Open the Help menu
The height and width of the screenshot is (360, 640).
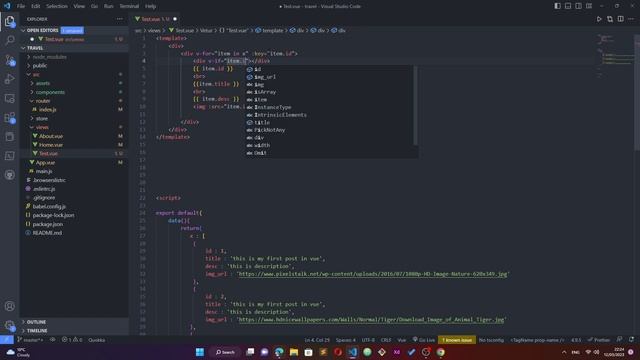[151, 6]
